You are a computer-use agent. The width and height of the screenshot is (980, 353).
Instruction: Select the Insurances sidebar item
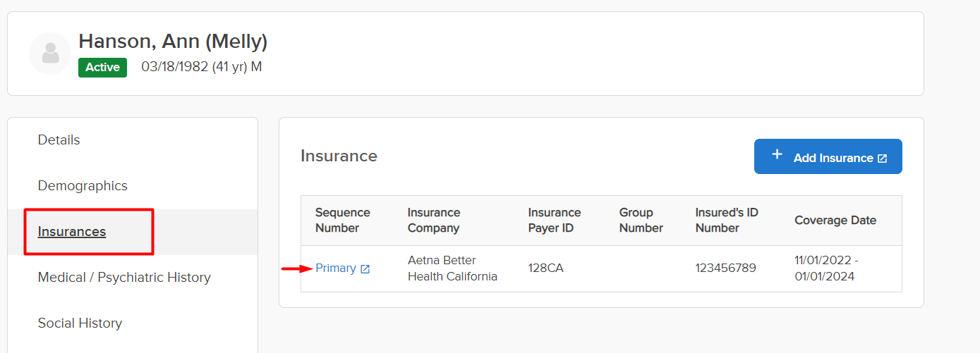[x=72, y=232]
